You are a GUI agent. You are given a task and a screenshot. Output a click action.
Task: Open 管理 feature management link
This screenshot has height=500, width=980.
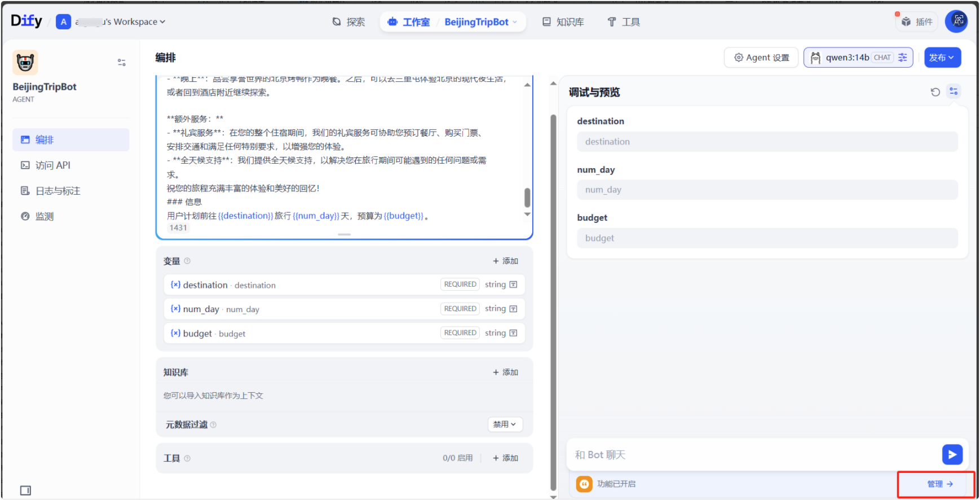940,484
